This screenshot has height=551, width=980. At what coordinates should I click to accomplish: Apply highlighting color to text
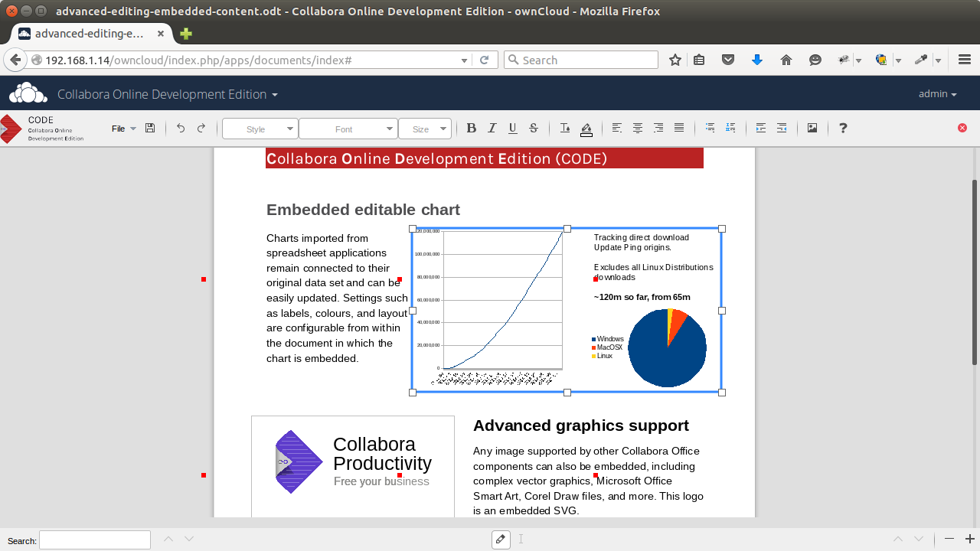pyautogui.click(x=586, y=129)
